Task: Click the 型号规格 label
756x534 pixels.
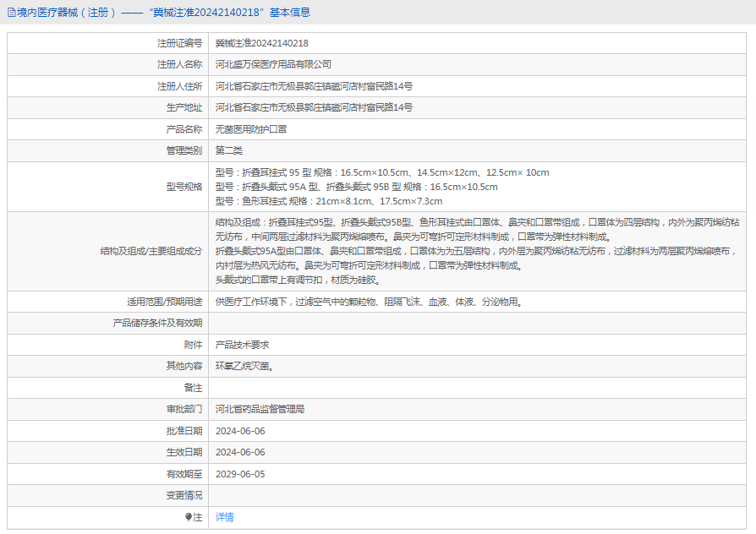Action: click(x=184, y=187)
